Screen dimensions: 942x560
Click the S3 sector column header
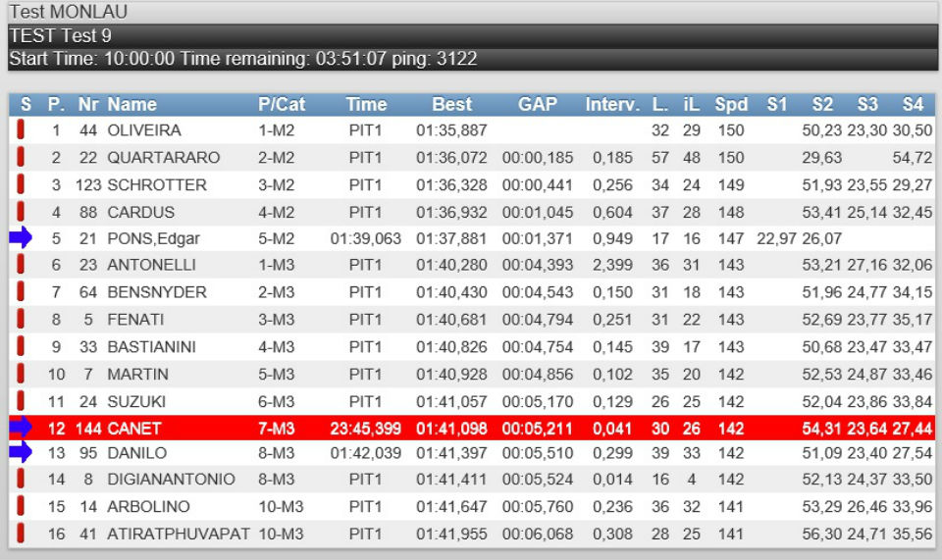click(x=867, y=104)
